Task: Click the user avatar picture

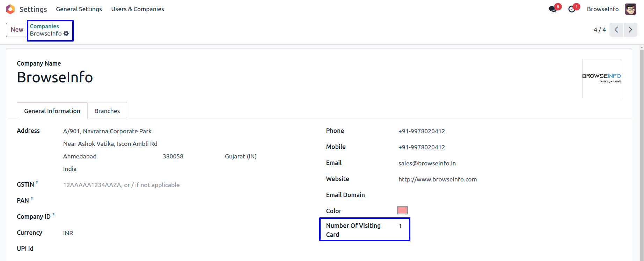Action: 630,9
